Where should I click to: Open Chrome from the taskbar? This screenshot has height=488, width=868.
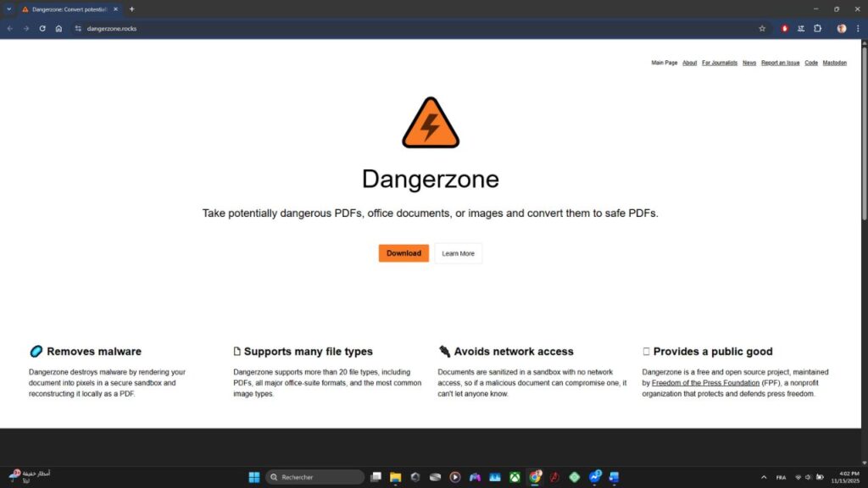pos(536,476)
